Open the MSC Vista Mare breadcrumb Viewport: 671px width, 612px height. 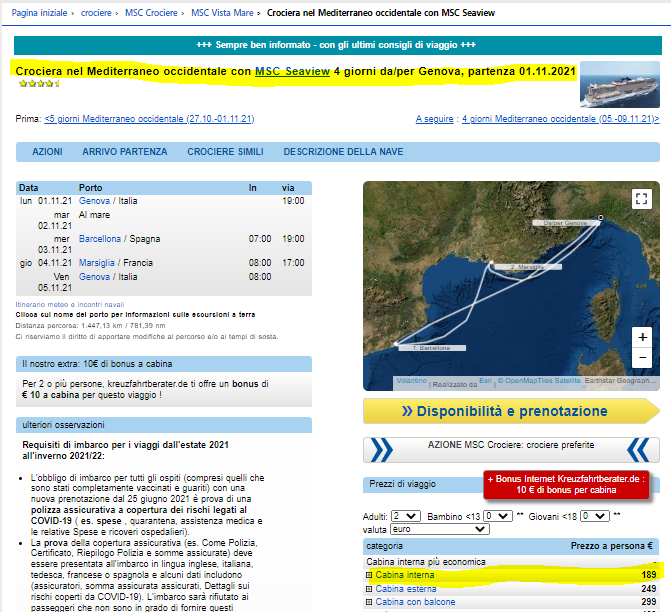(222, 13)
